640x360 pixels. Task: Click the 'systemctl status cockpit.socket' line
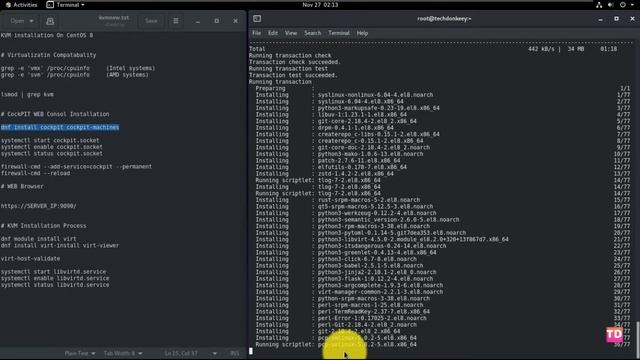52,153
